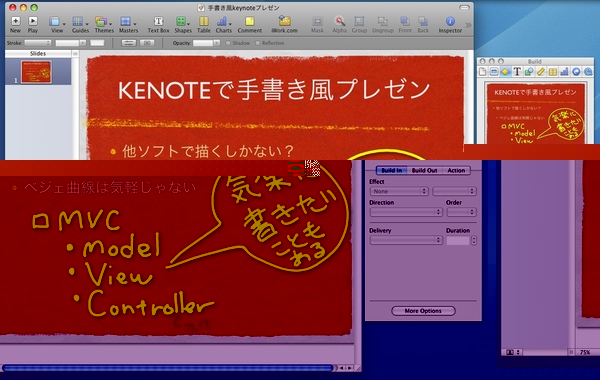
Task: Click the More Options button
Action: pos(423,311)
